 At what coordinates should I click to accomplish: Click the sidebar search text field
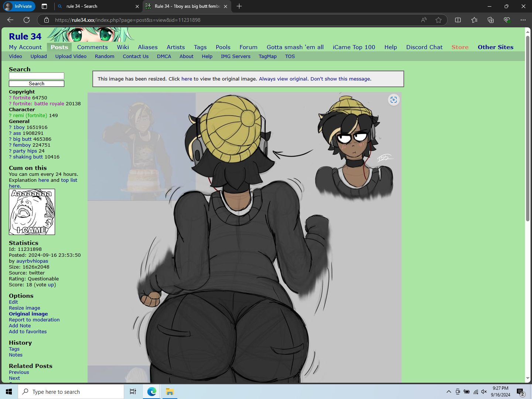[37, 76]
